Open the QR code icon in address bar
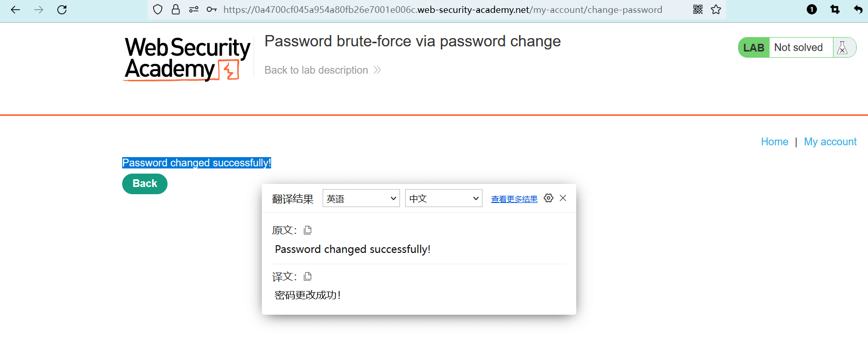This screenshot has height=341, width=868. pos(698,10)
